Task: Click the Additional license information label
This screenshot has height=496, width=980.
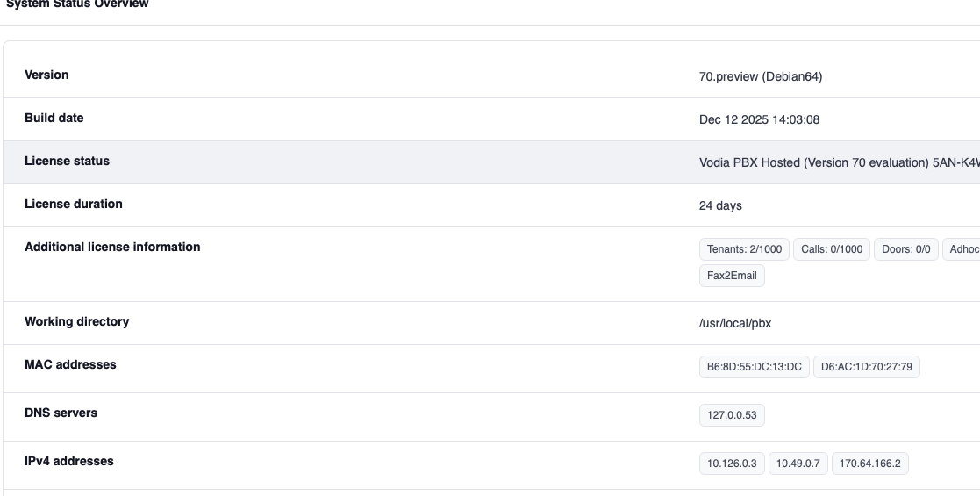Action: click(112, 247)
